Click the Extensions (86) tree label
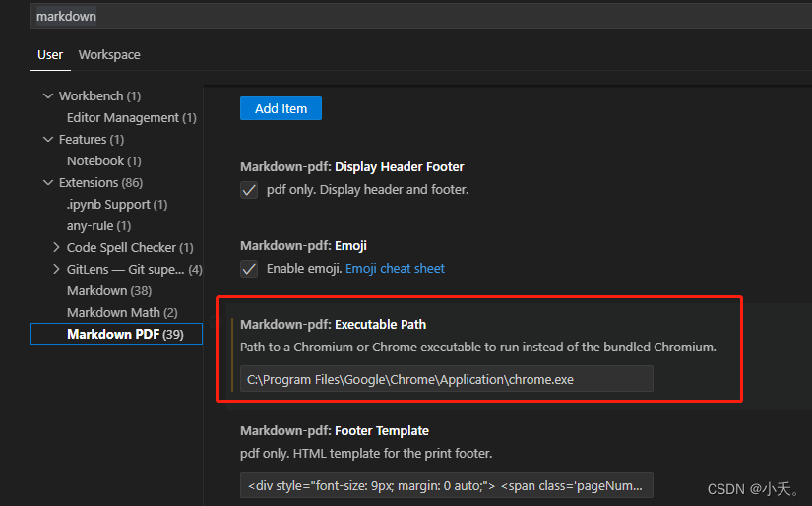Viewport: 812px width, 506px height. [x=101, y=183]
